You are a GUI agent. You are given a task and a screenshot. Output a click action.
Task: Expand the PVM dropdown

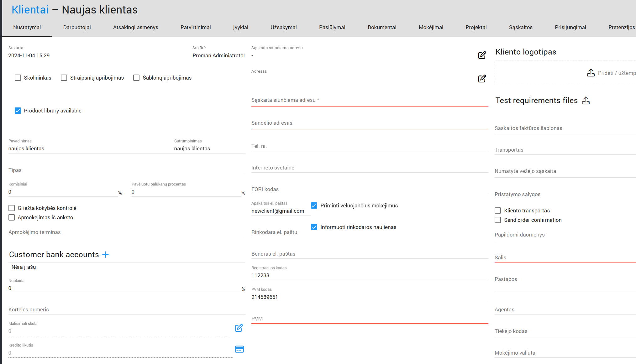[x=369, y=319]
